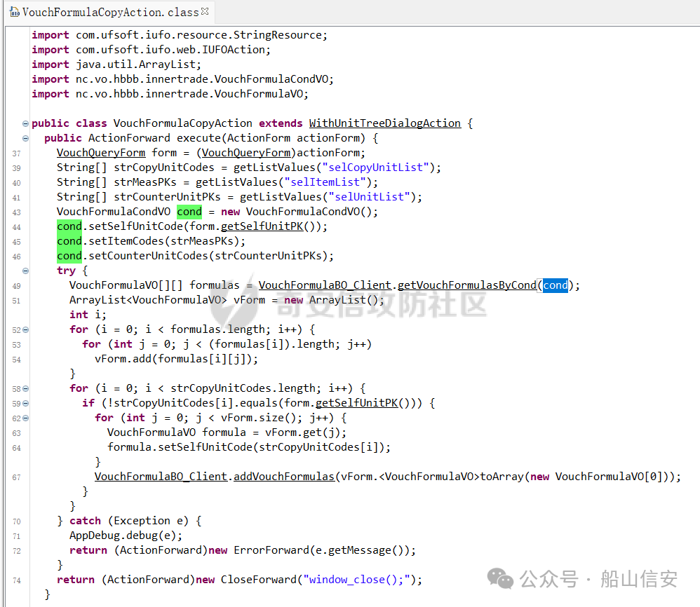Collapse the execute method fold marker

(26, 138)
